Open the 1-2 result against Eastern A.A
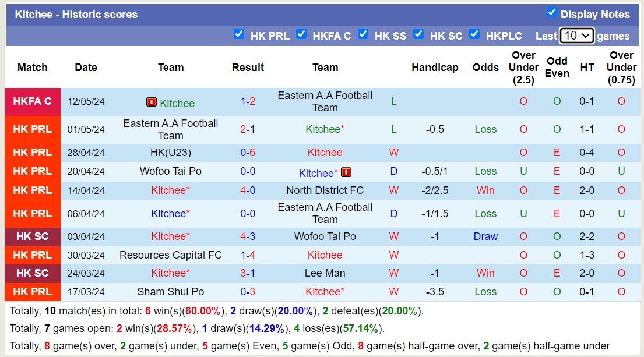 point(248,101)
